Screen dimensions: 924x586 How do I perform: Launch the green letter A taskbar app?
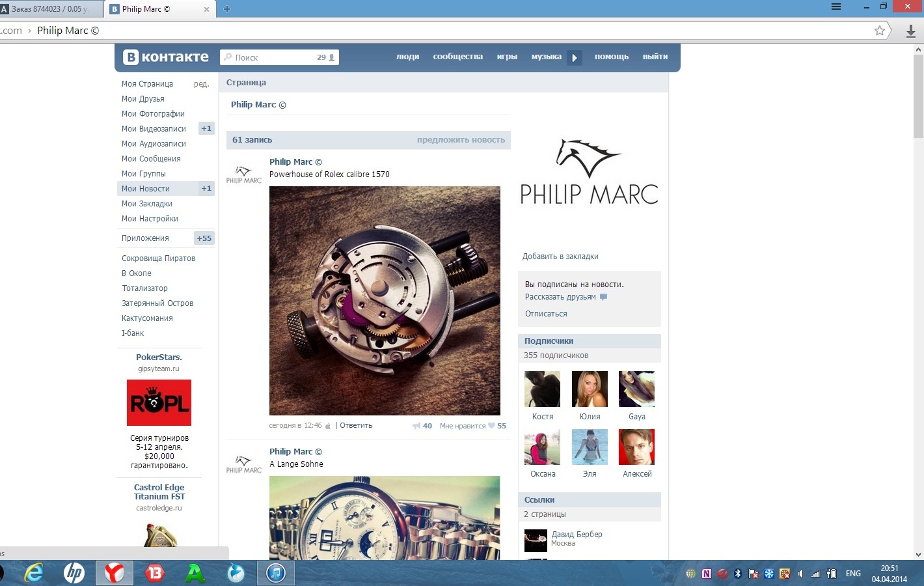pyautogui.click(x=195, y=573)
